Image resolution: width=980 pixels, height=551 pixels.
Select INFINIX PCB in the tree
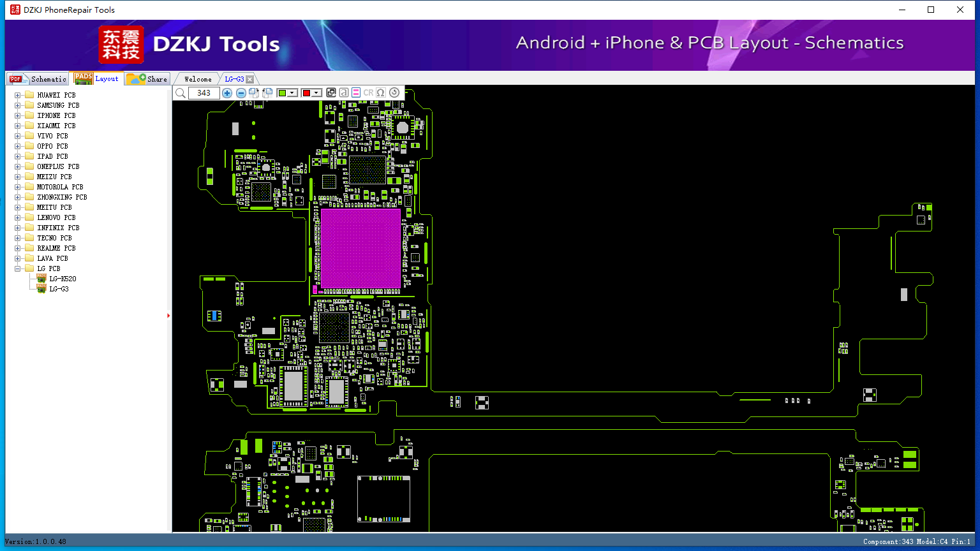click(x=58, y=228)
